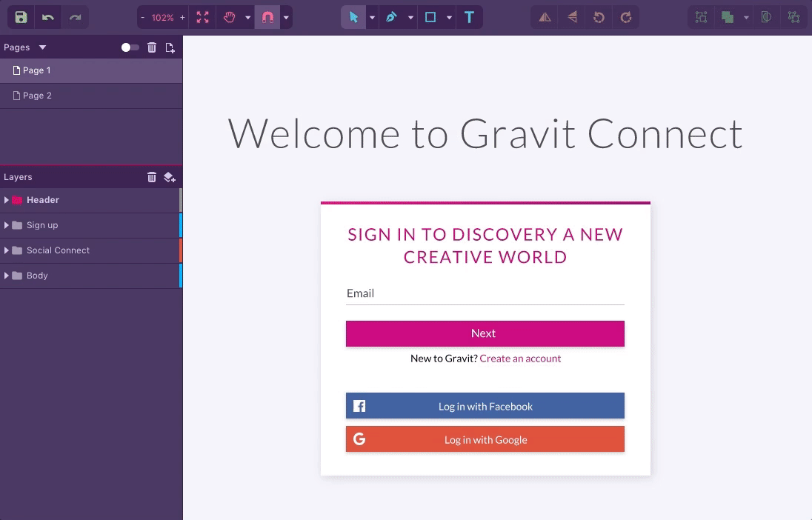The width and height of the screenshot is (812, 520).
Task: Select the Social Connect layer row
Action: 90,250
